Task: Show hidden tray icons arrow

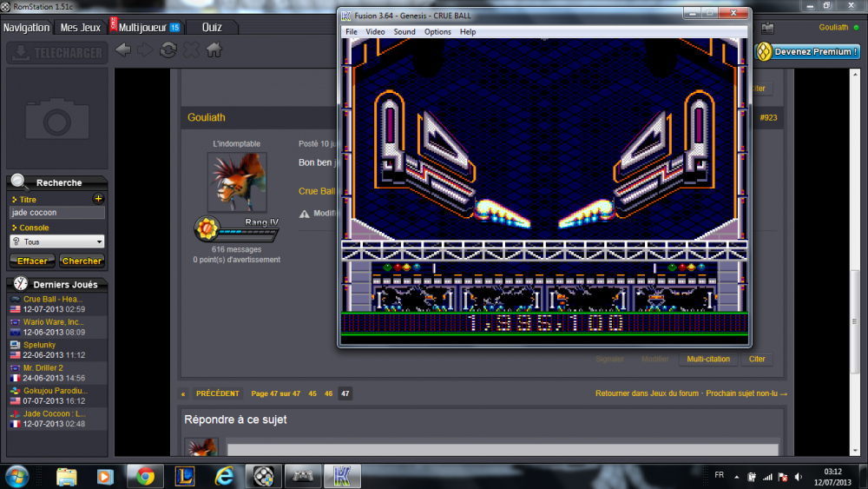Action: coord(737,477)
